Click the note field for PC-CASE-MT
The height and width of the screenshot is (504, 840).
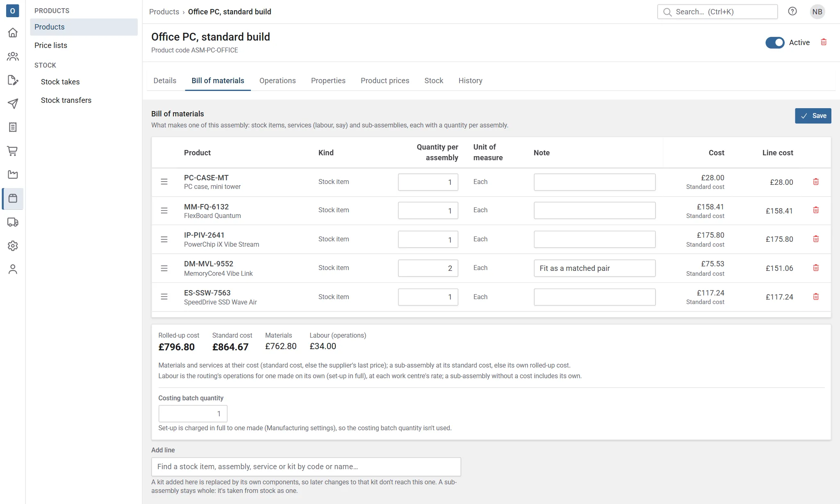tap(594, 182)
